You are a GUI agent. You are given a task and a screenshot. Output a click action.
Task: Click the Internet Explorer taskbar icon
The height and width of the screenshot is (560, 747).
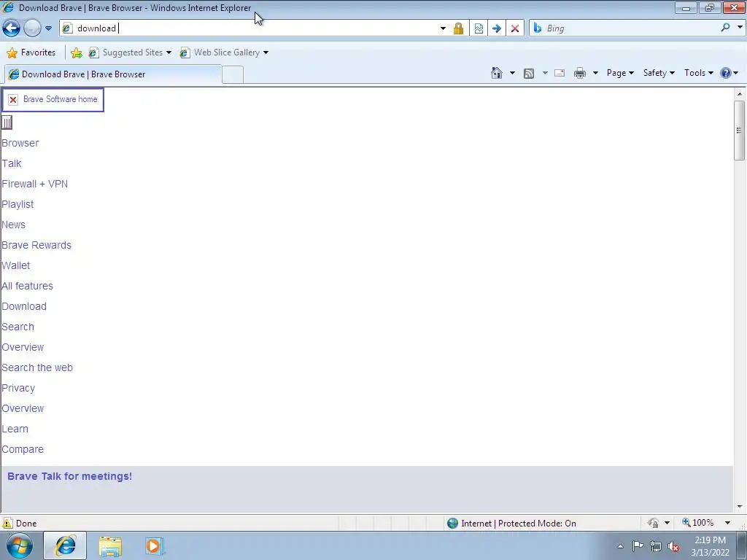pos(65,545)
